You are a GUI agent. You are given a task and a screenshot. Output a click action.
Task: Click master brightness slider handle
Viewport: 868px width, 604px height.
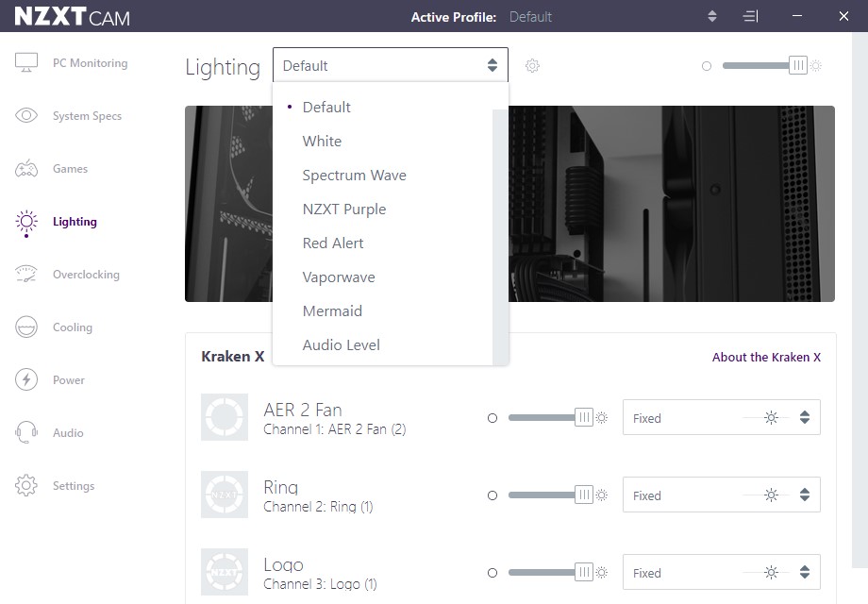(797, 65)
